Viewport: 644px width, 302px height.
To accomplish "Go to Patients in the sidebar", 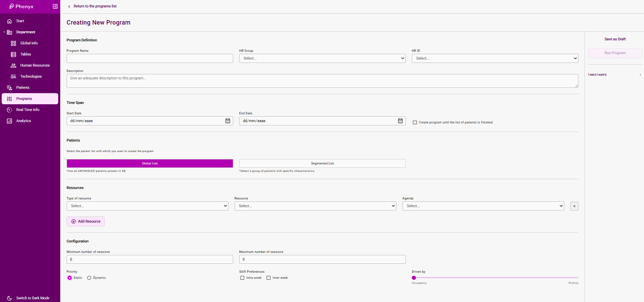I will point(23,87).
